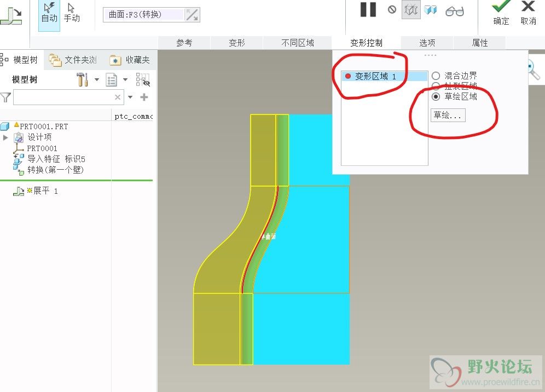545x392 pixels.
Task: Open the 属性 tab
Action: click(480, 43)
